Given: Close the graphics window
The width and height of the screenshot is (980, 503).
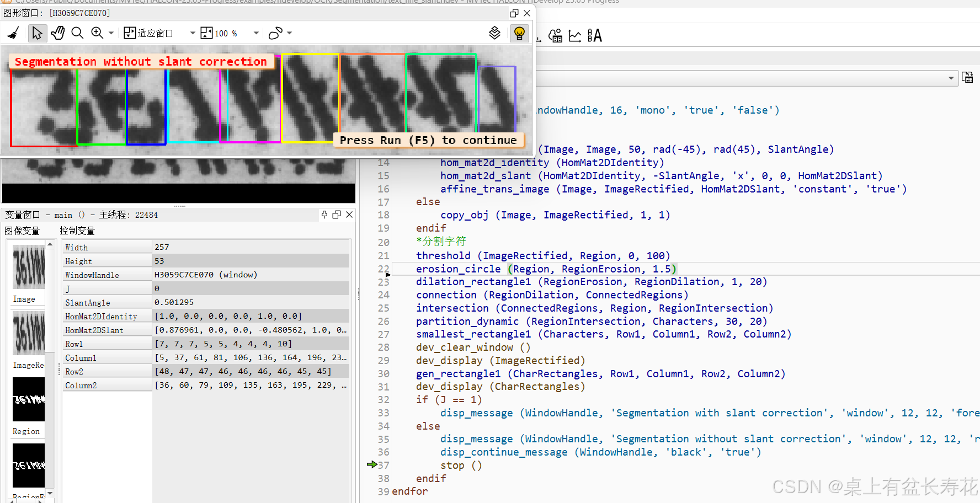Looking at the screenshot, I should pos(527,13).
